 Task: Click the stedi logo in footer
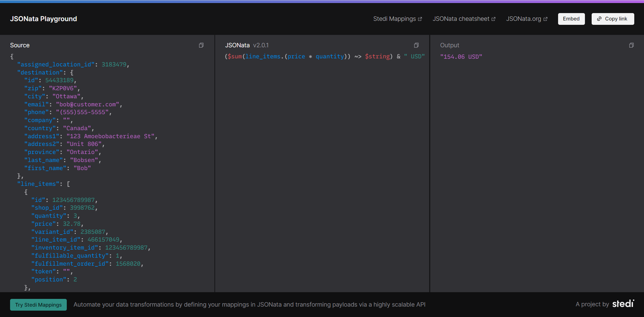(x=623, y=304)
